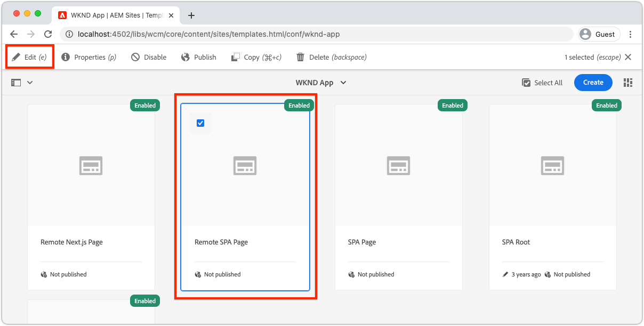
Task: Click Not published on SPA Page
Action: 376,275
